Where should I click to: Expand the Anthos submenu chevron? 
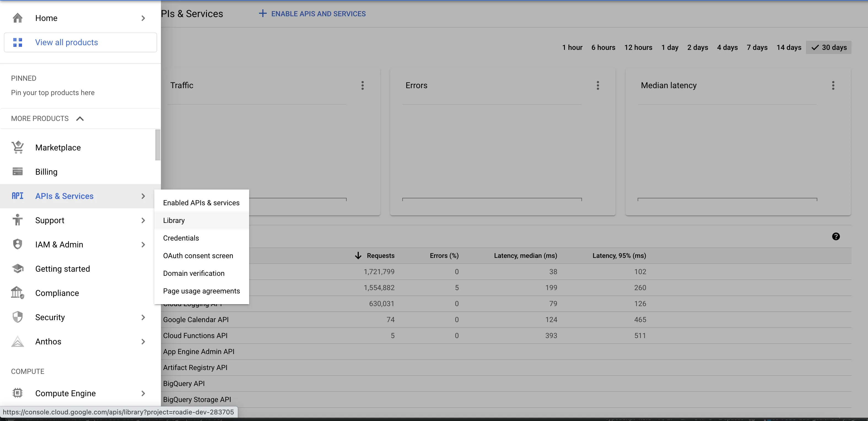click(x=144, y=342)
